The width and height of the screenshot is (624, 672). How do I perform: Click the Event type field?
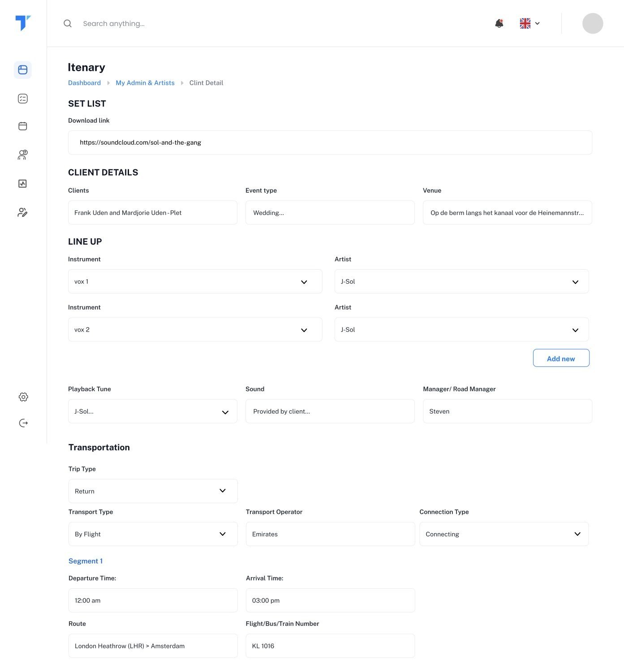[x=330, y=212]
